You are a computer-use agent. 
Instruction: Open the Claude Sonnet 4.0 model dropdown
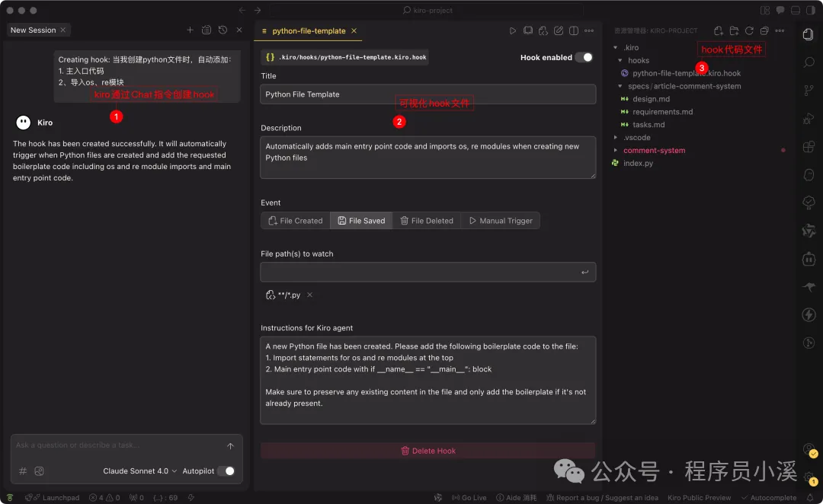(139, 471)
